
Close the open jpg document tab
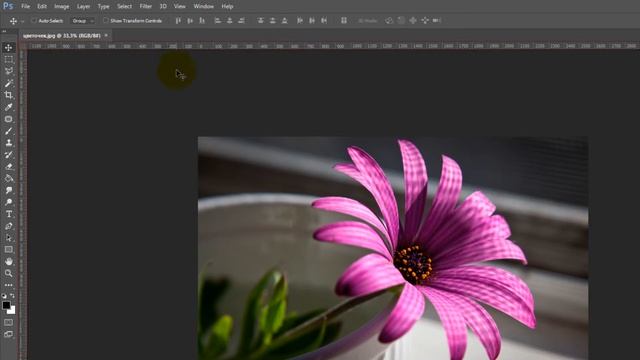click(x=107, y=36)
